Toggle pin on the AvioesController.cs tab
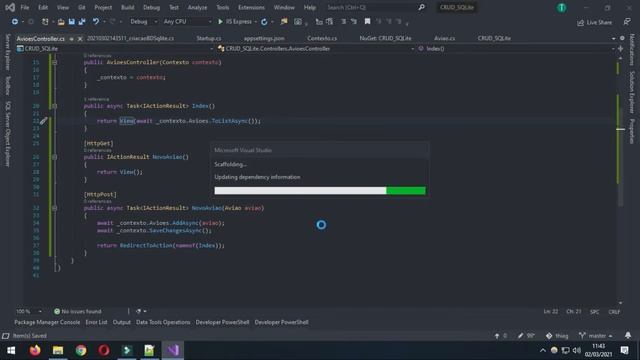Viewport: 640px width, 360px height. (71, 39)
